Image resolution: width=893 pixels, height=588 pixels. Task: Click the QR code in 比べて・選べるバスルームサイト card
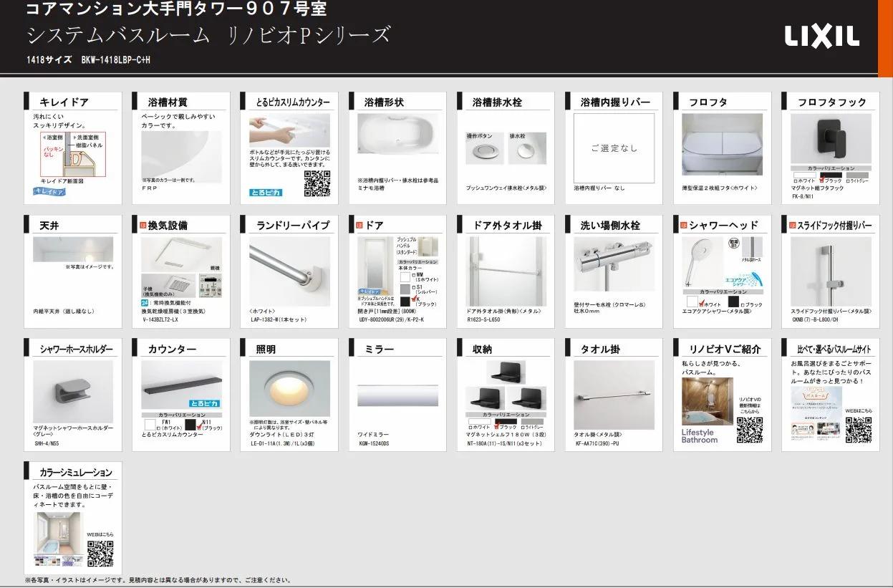coord(858,430)
